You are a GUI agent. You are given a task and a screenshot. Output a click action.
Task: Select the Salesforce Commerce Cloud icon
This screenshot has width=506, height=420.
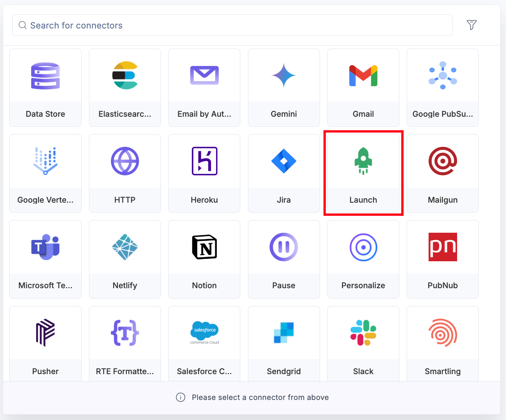tap(204, 333)
